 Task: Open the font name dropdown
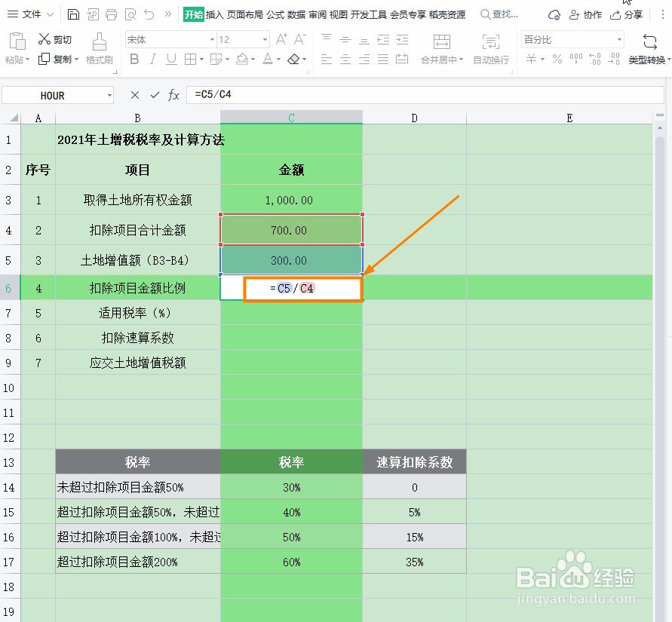tap(210, 38)
